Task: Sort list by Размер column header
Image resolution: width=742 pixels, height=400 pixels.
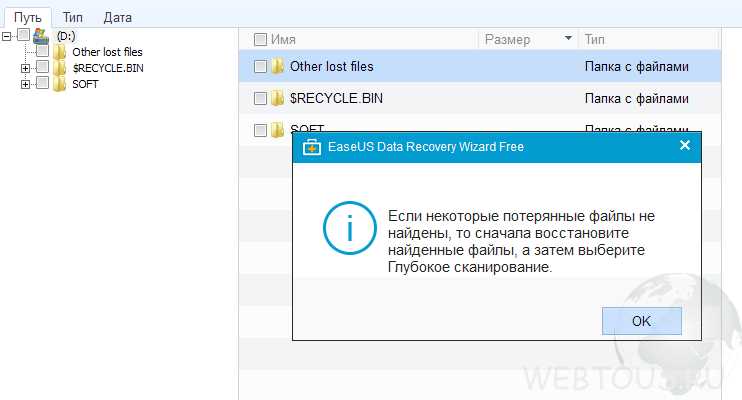Action: (507, 39)
